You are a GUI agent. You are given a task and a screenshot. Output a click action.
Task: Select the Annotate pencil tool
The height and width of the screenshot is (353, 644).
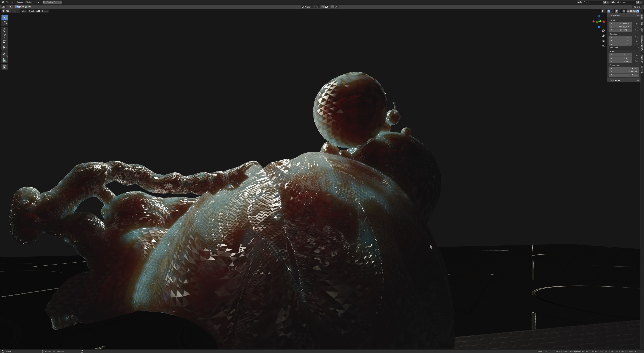(5, 54)
